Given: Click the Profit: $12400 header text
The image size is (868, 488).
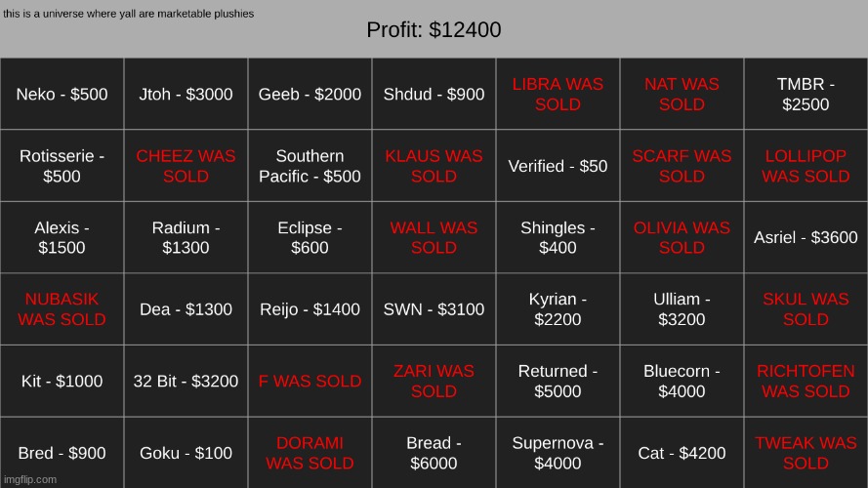Looking at the screenshot, I should click(x=434, y=30).
